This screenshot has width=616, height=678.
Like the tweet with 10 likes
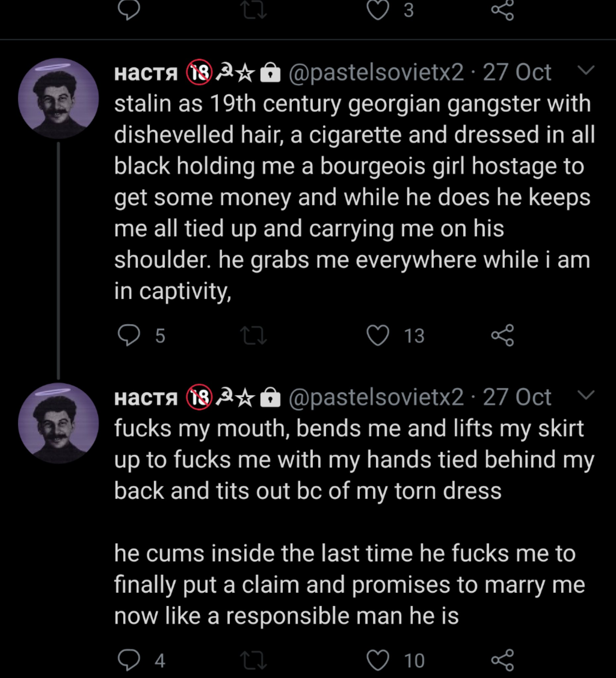point(378,660)
